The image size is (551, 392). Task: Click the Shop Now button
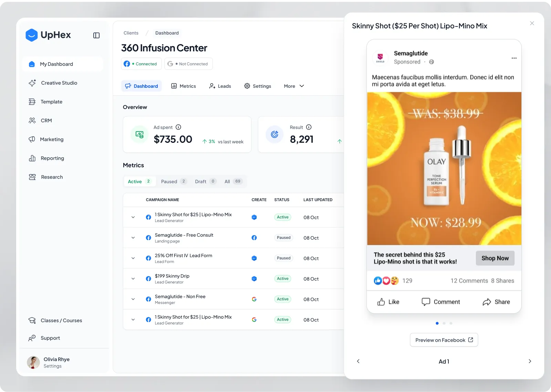click(495, 258)
